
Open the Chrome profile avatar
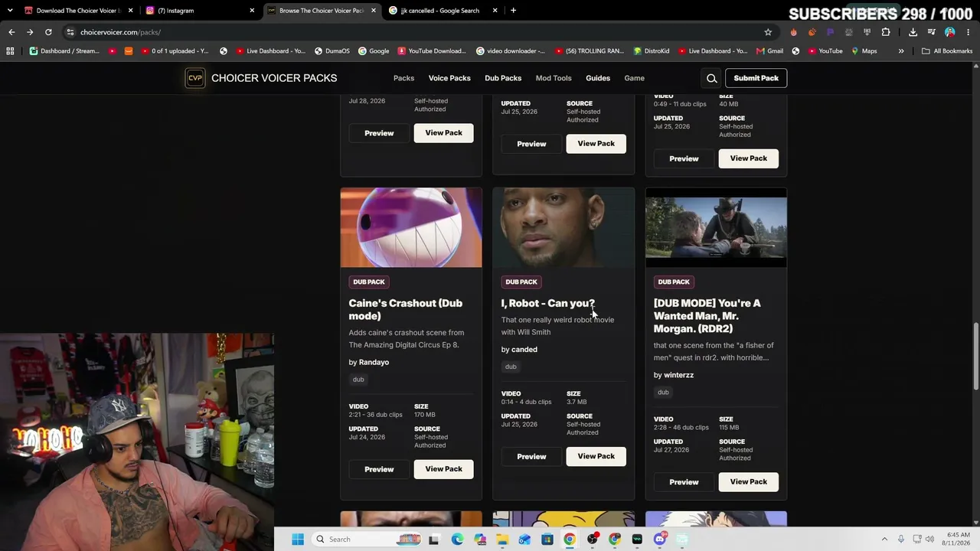(949, 32)
